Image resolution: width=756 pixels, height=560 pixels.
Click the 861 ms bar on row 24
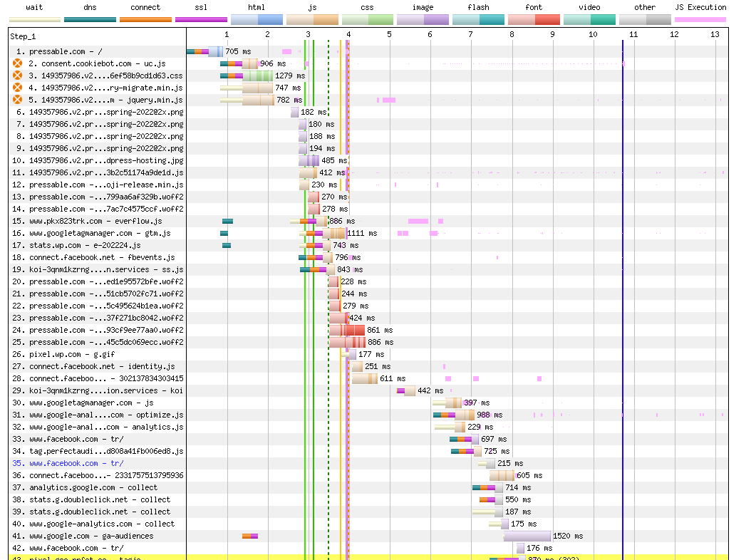pyautogui.click(x=347, y=330)
